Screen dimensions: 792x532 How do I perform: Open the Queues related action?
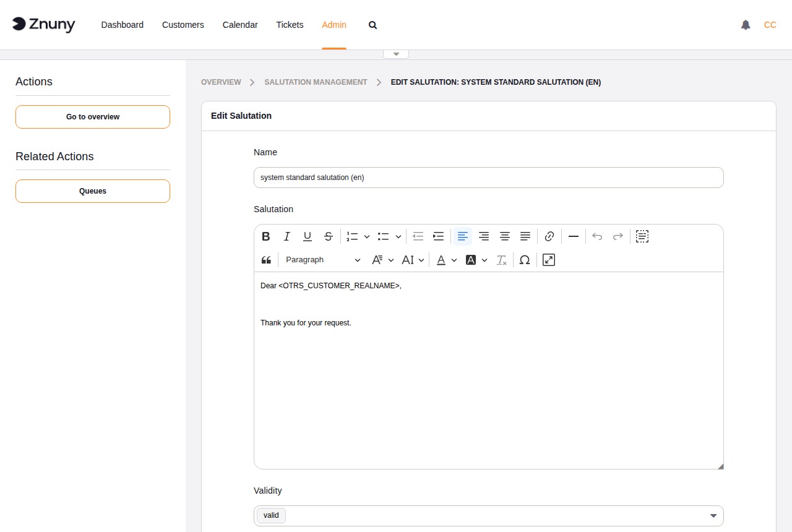click(x=93, y=191)
